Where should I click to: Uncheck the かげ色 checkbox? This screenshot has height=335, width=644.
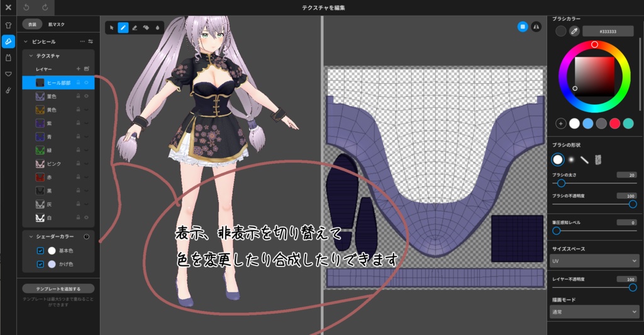tap(40, 264)
